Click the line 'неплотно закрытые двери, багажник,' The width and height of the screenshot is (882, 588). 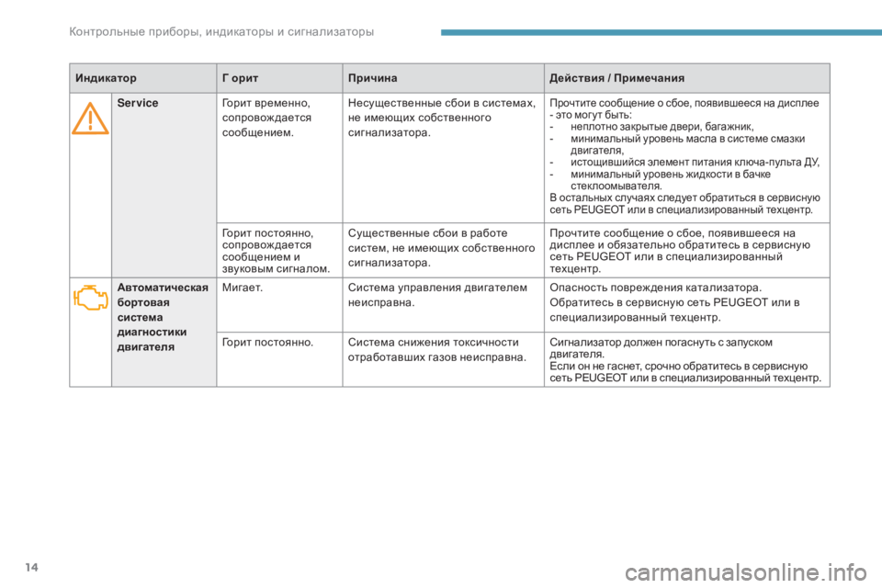(662, 127)
